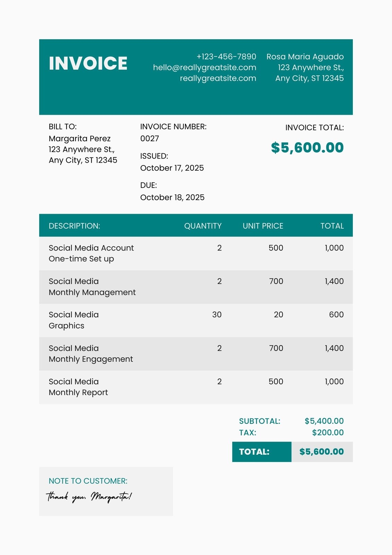Click the reallygreatsite.com website text
This screenshot has width=392, height=555.
pos(218,78)
